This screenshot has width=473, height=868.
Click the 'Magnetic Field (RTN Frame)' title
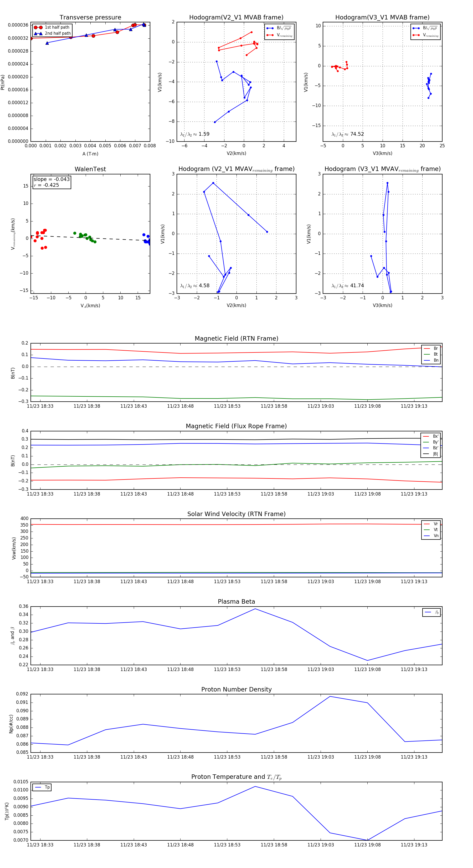[236, 339]
